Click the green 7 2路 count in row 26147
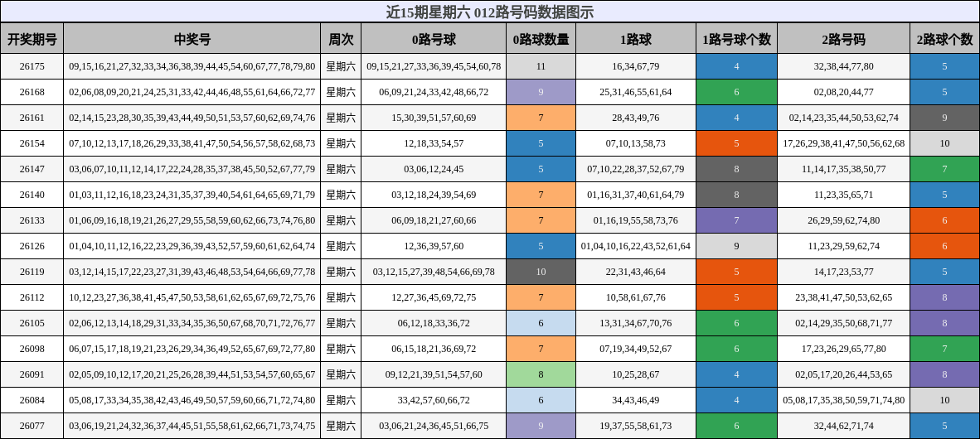Viewport: 980px width, 439px height. click(945, 169)
